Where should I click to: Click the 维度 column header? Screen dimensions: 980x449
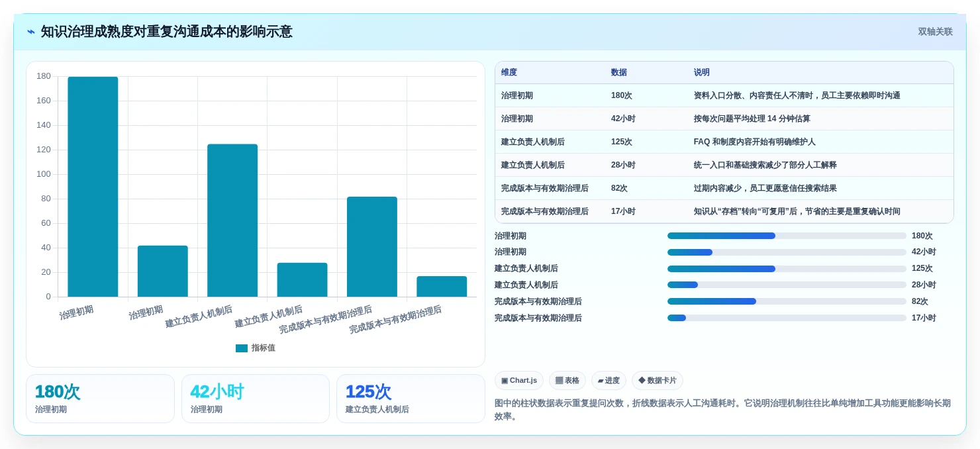pos(509,72)
